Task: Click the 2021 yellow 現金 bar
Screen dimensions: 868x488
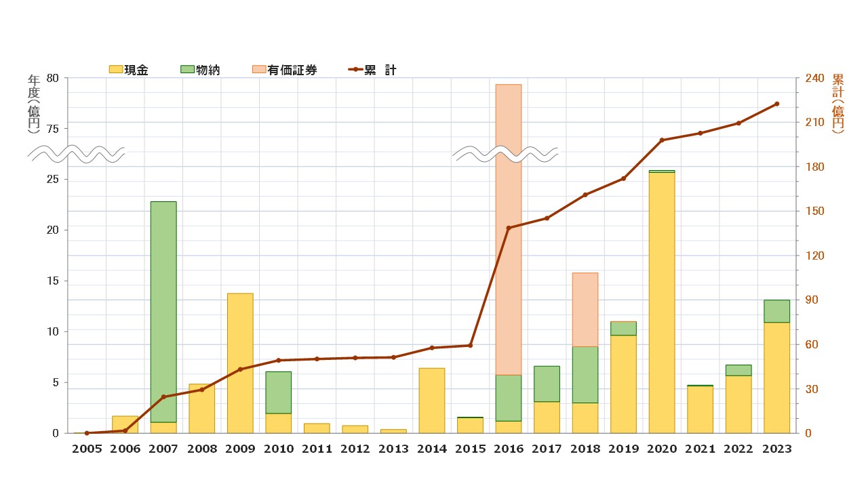Action: coord(700,409)
